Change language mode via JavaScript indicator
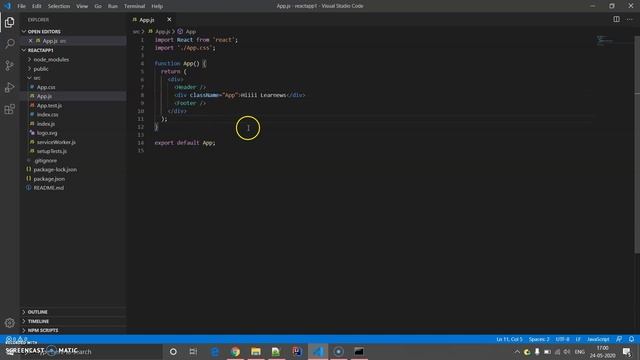 (x=598, y=339)
